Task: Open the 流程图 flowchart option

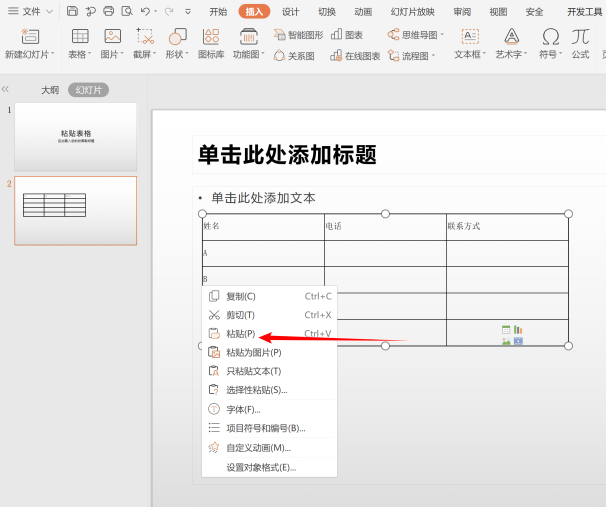Action: pos(411,56)
